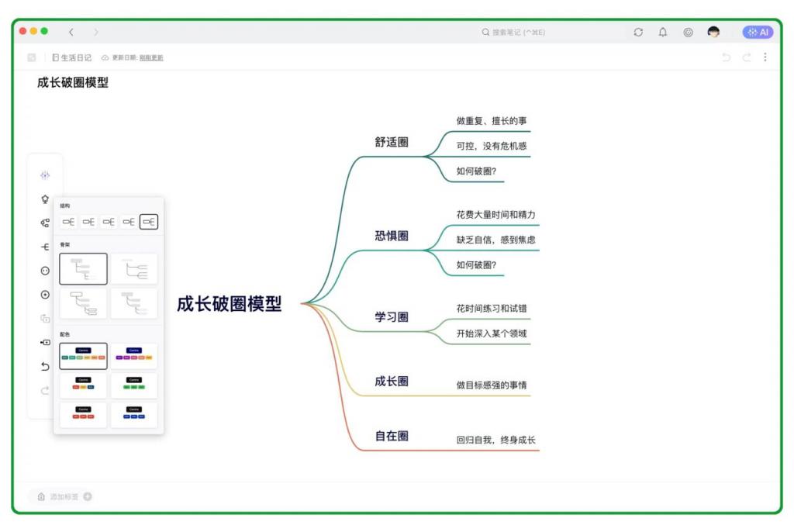Image resolution: width=794 pixels, height=532 pixels.
Task: Click the smiley face icon in left toolbar
Action: click(x=45, y=271)
